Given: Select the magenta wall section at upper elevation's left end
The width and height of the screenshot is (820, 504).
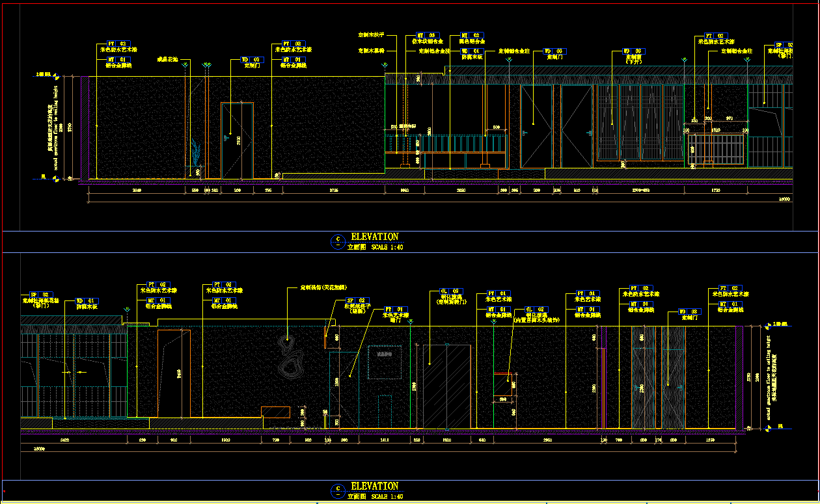Looking at the screenshot, I should (85, 127).
